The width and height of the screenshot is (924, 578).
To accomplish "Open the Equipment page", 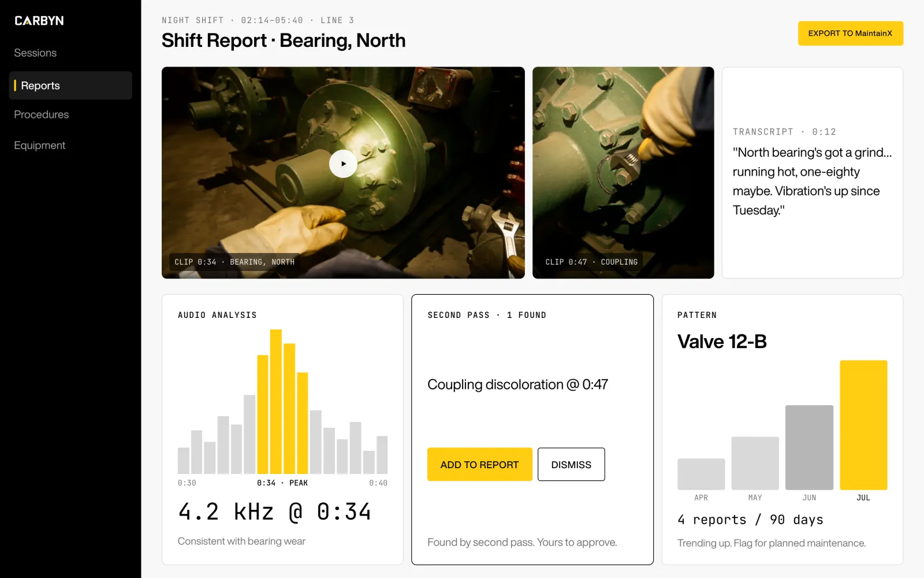I will click(40, 145).
